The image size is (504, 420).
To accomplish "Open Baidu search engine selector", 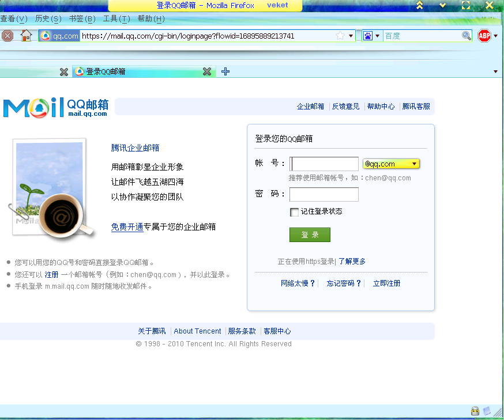I will pos(377,36).
